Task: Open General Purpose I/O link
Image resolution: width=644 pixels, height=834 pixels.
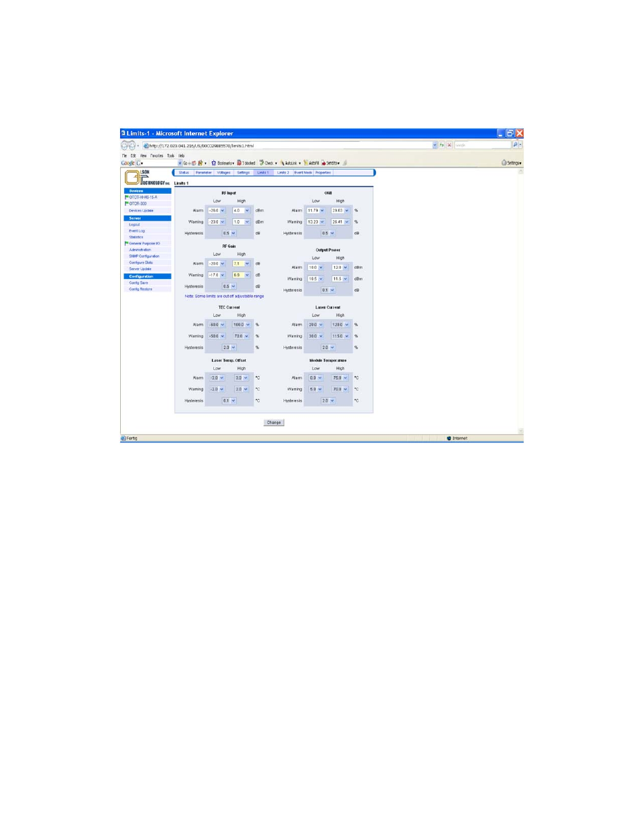Action: click(144, 244)
